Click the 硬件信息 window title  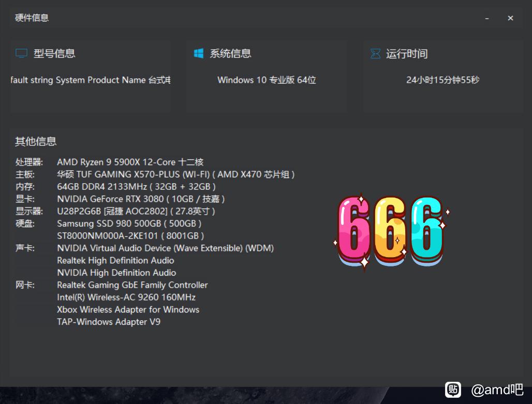coord(32,18)
